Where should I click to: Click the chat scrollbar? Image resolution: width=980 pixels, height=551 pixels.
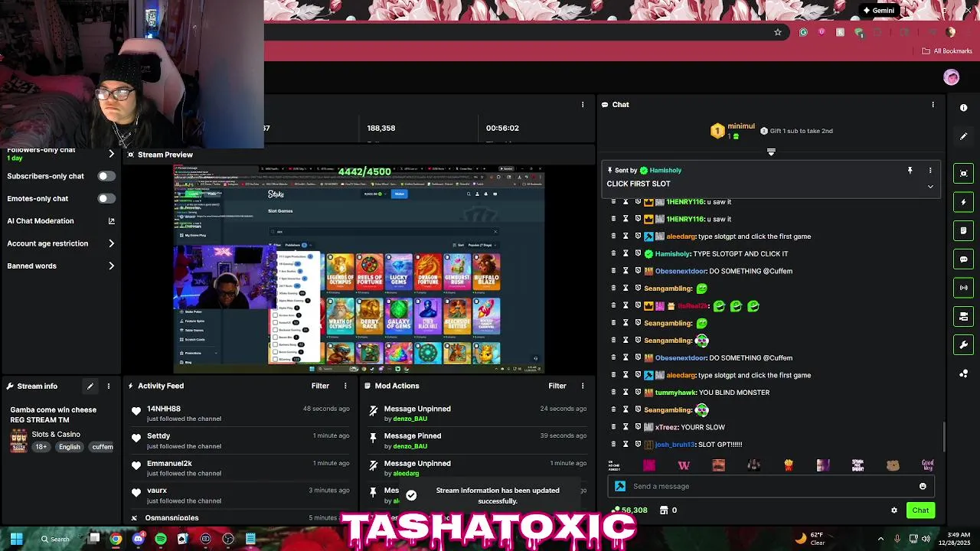pyautogui.click(x=946, y=438)
